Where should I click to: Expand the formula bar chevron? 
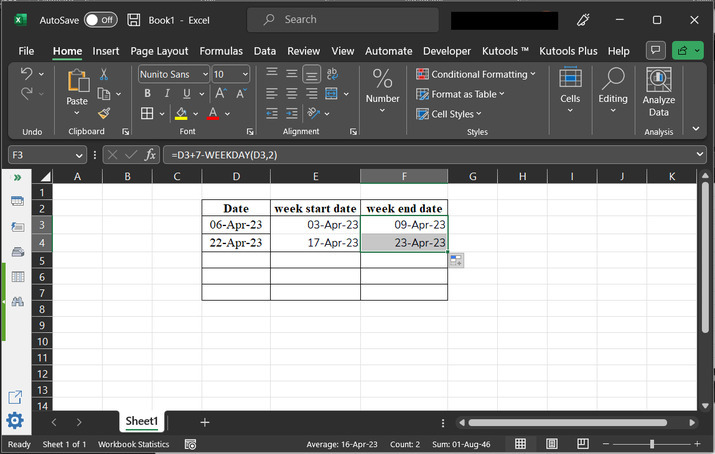[699, 155]
